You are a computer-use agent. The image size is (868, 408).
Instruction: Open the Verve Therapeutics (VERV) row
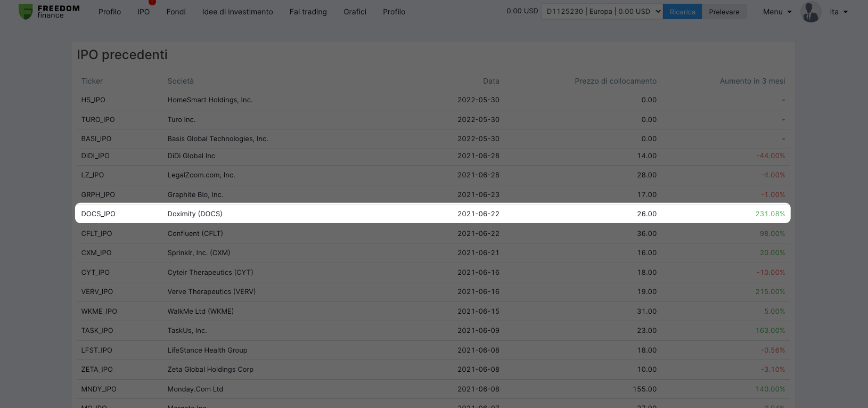[433, 291]
